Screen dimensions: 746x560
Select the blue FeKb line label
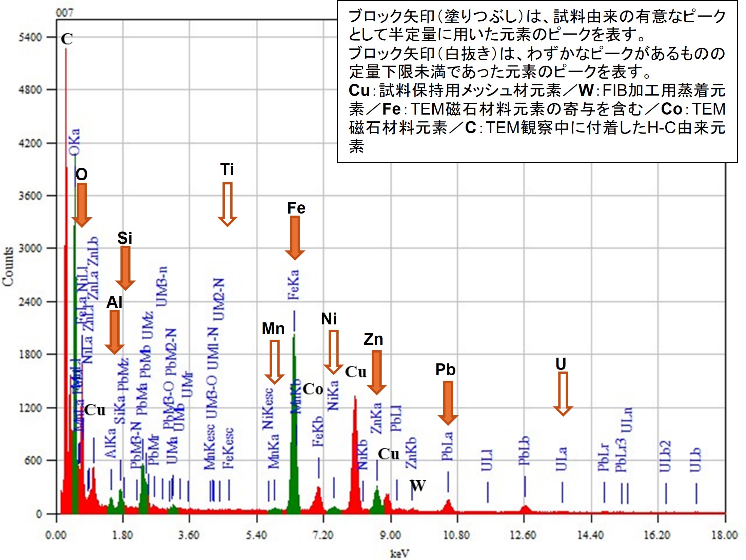pyautogui.click(x=318, y=431)
